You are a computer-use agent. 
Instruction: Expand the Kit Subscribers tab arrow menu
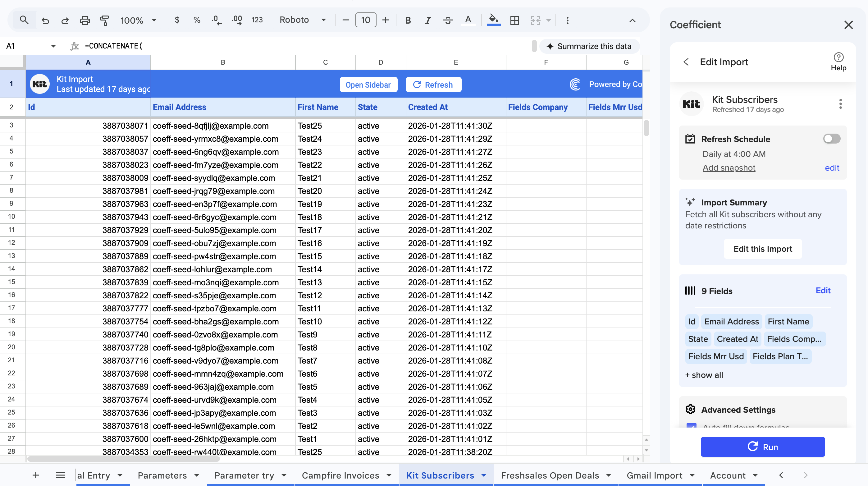(x=484, y=475)
